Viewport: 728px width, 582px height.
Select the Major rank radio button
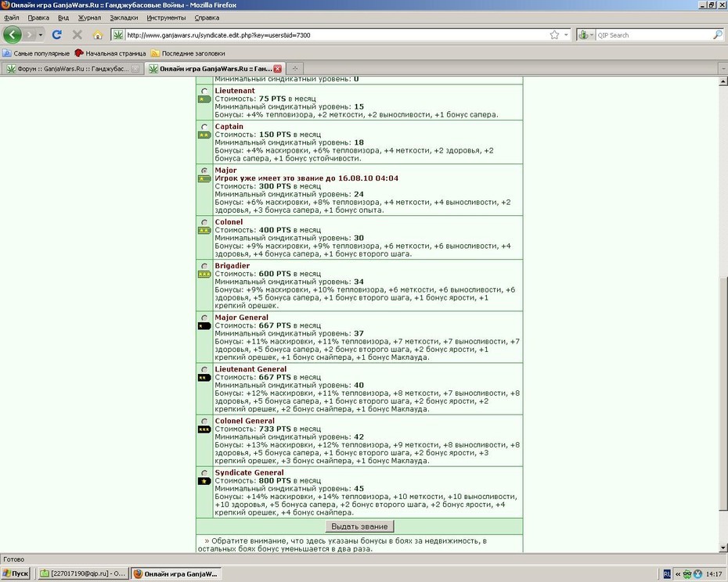click(204, 171)
